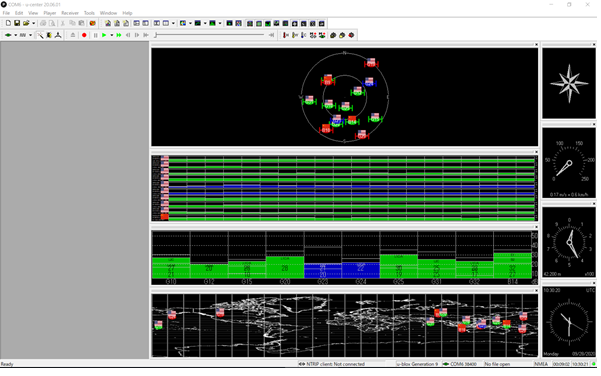The image size is (601, 376).
Task: Click the red Record button
Action: 84,35
